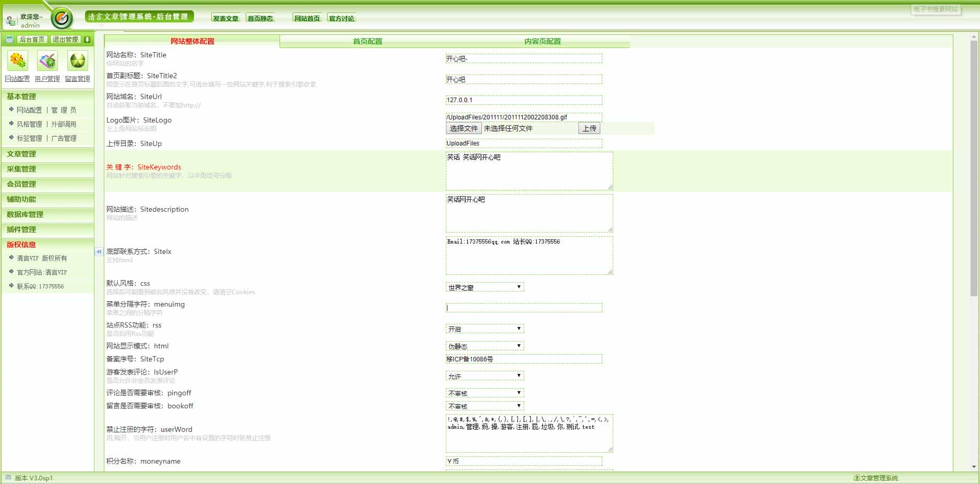Click the help icon beside 文章管理系统
Viewport: 980px width, 484px height.
(856, 478)
